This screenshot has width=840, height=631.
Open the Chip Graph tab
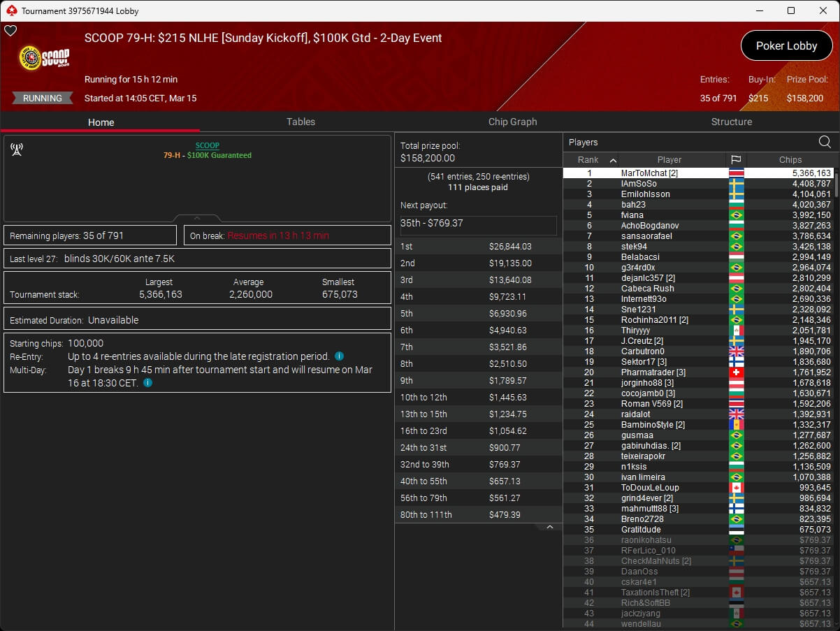click(512, 122)
